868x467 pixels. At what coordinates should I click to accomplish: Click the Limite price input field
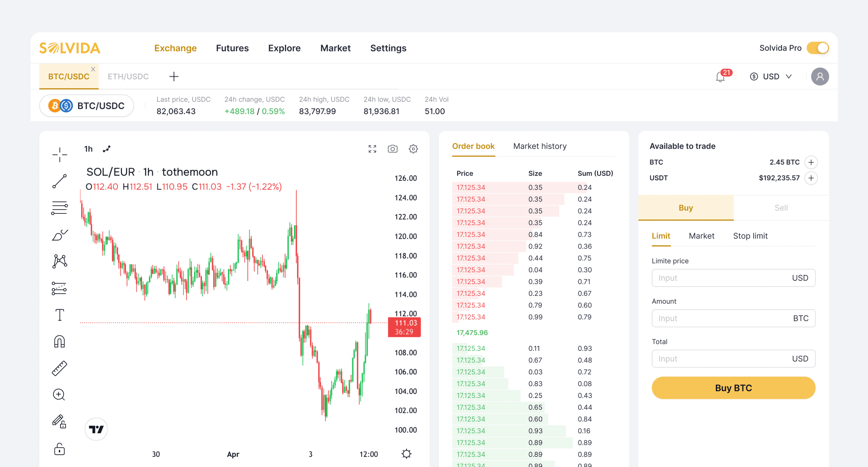[x=733, y=278]
